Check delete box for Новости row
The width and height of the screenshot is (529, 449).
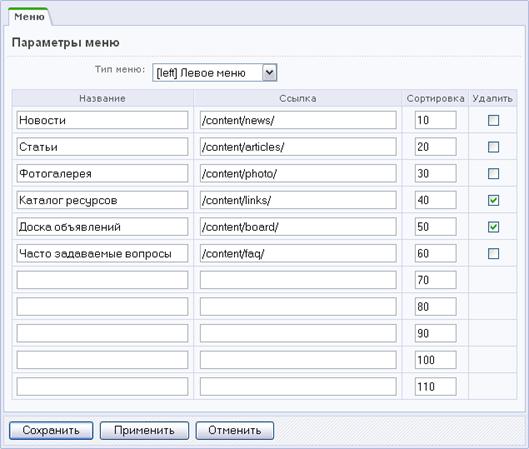pos(493,120)
